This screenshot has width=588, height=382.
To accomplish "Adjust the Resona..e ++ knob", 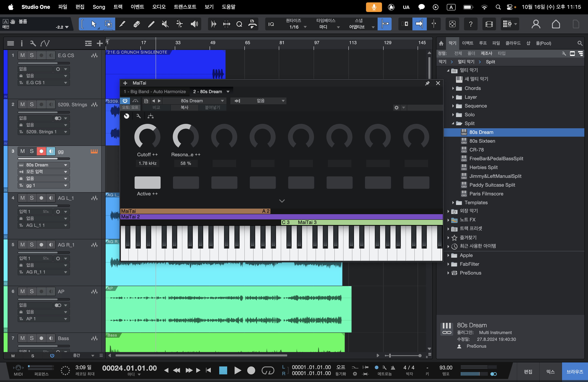I will coord(186,137).
